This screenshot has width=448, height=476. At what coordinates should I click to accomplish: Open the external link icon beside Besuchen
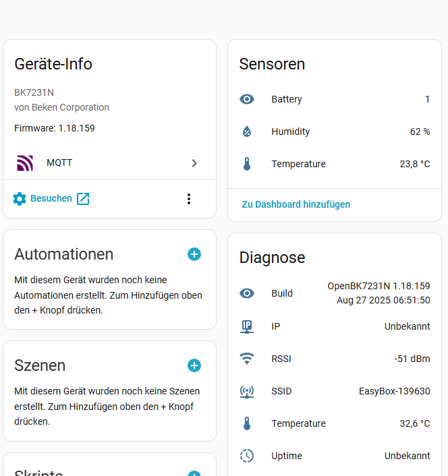pos(83,199)
